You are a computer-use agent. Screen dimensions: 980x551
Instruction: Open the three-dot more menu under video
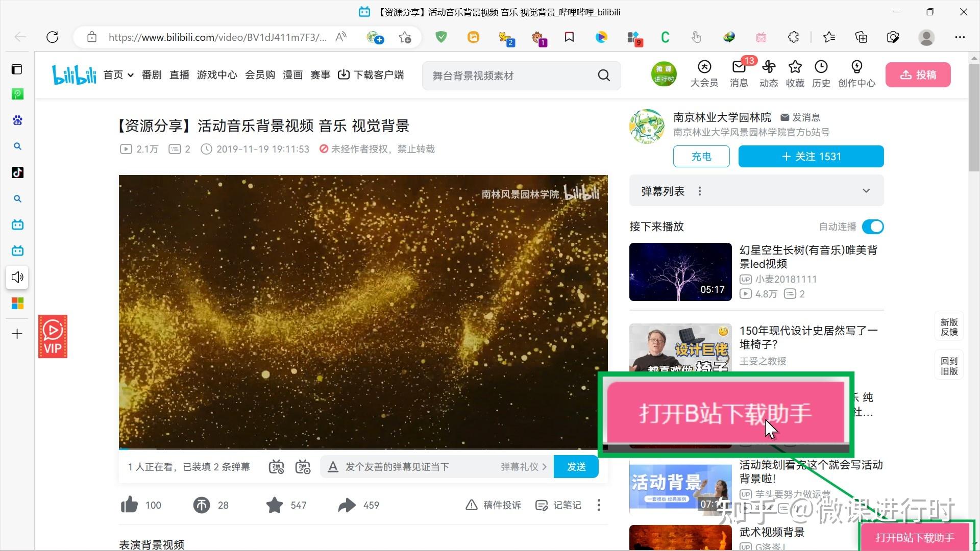[x=599, y=505]
